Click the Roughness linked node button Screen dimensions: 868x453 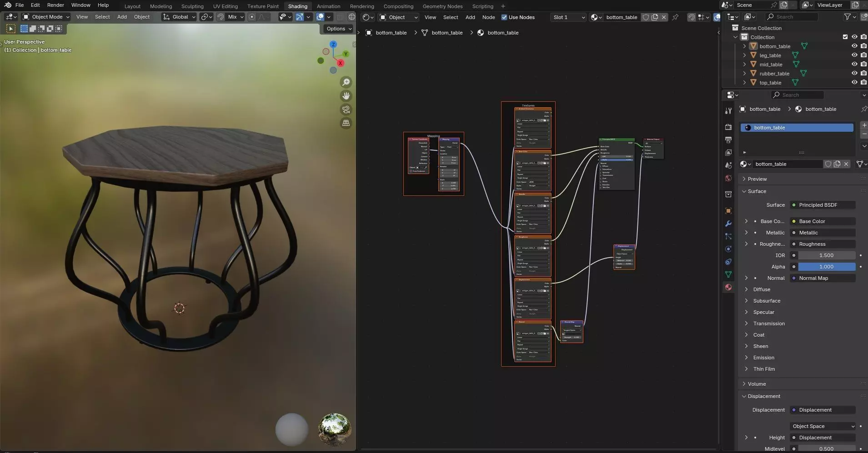[823, 244]
